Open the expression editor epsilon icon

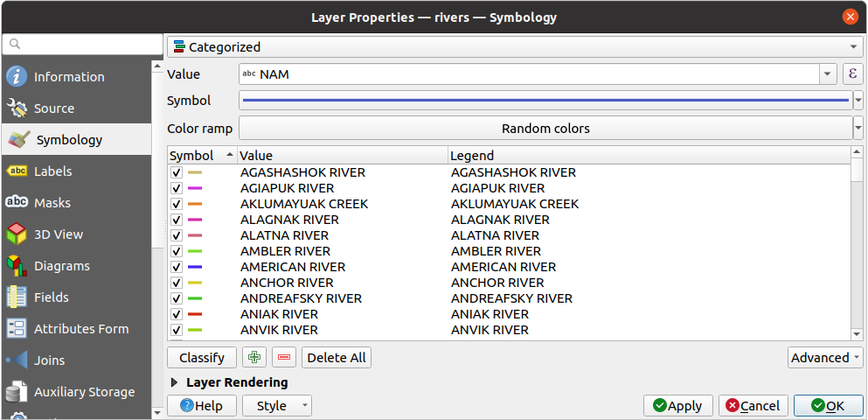point(853,74)
